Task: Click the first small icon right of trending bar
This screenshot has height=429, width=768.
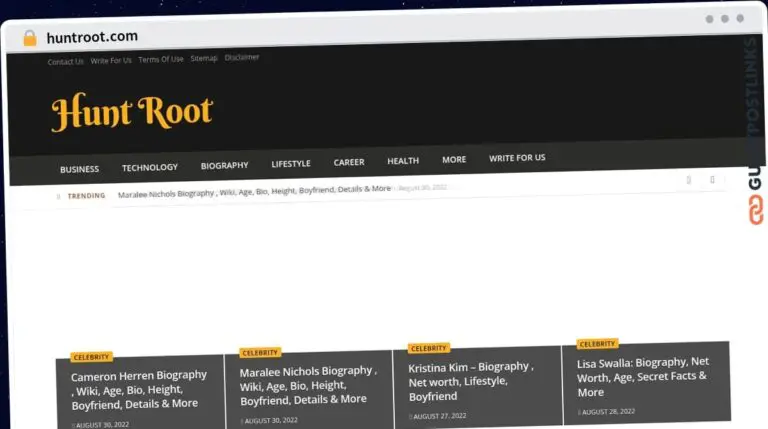Action: [688, 180]
